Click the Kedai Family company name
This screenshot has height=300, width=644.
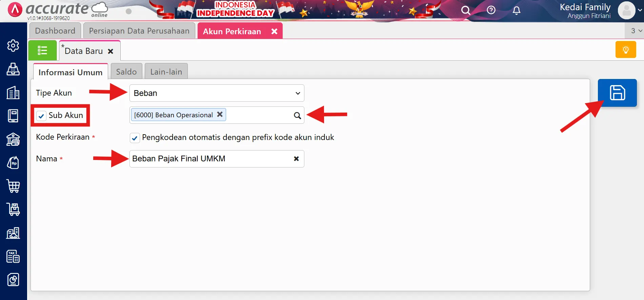click(585, 7)
